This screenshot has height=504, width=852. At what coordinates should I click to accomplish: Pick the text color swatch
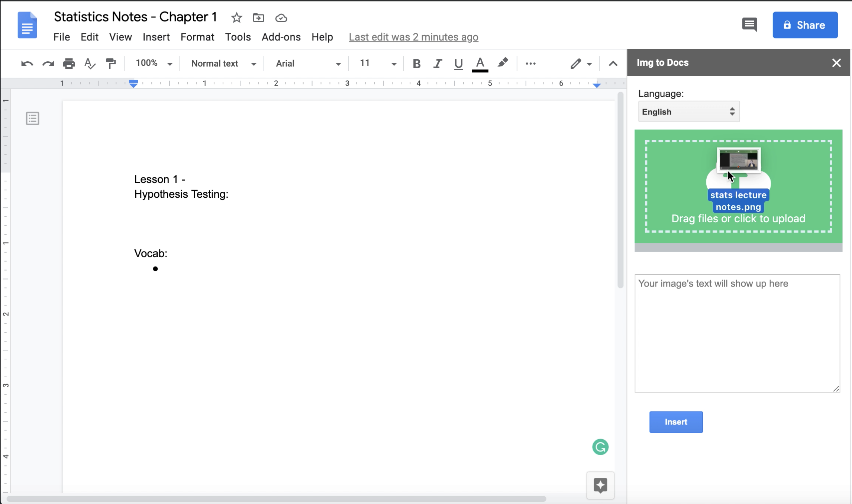480,64
